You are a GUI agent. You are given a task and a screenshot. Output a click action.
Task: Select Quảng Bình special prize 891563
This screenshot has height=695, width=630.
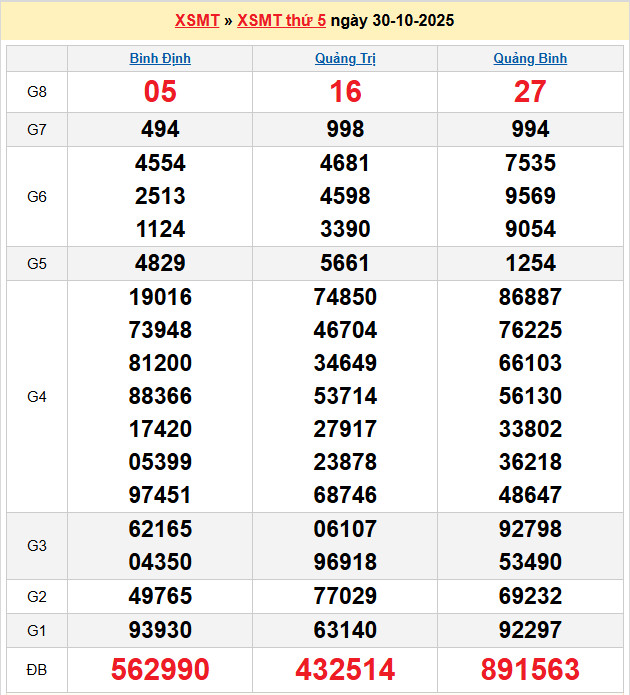point(530,669)
